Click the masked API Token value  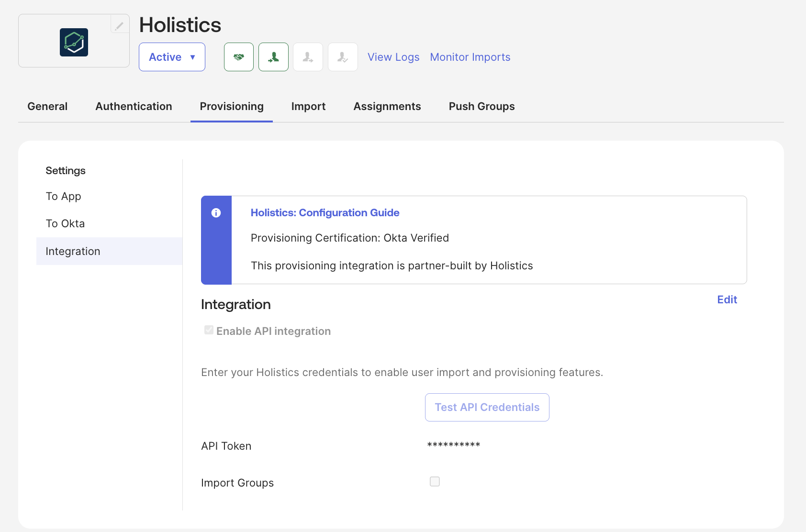point(454,445)
